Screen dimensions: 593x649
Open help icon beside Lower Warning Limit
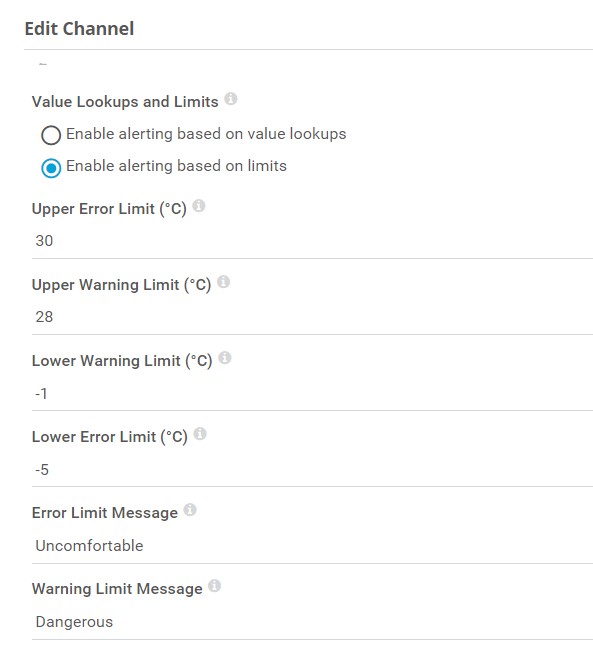click(225, 358)
